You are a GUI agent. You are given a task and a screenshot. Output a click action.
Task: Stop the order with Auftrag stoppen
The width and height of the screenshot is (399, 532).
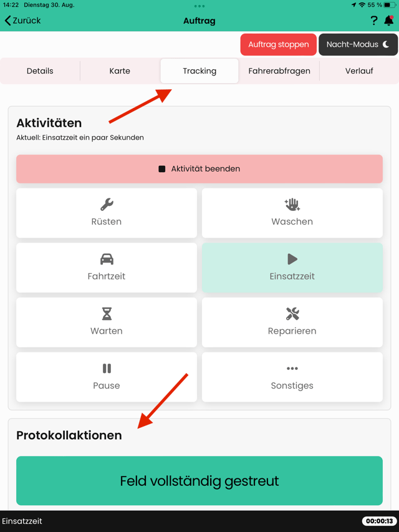(x=279, y=44)
